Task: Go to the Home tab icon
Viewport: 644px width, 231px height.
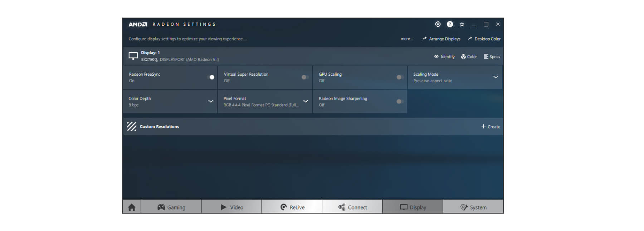Action: 132,207
